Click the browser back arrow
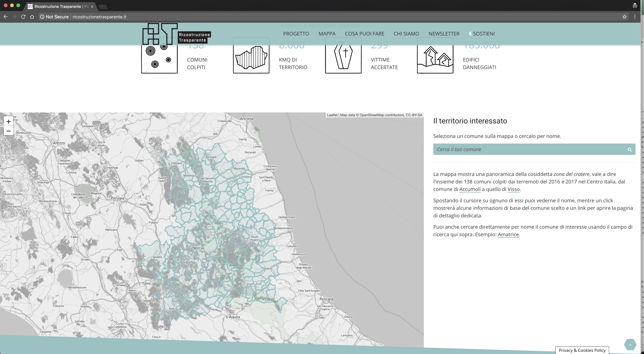Screen dimensions: 644x354 [6, 17]
